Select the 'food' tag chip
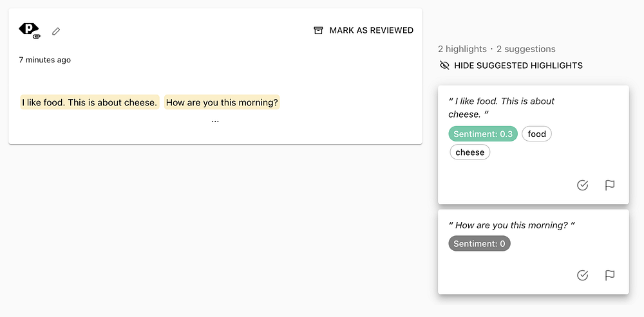The width and height of the screenshot is (644, 317). (536, 134)
